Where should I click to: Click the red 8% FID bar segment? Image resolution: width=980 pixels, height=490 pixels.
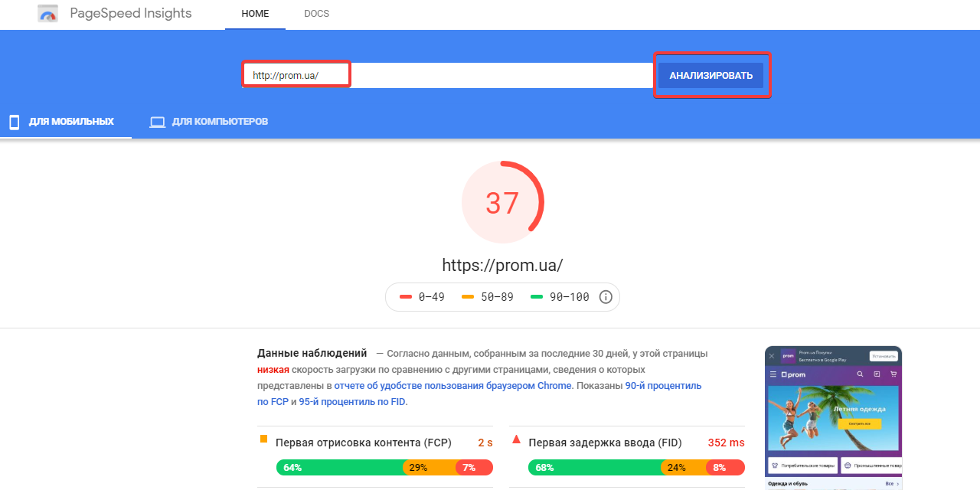[x=725, y=467]
